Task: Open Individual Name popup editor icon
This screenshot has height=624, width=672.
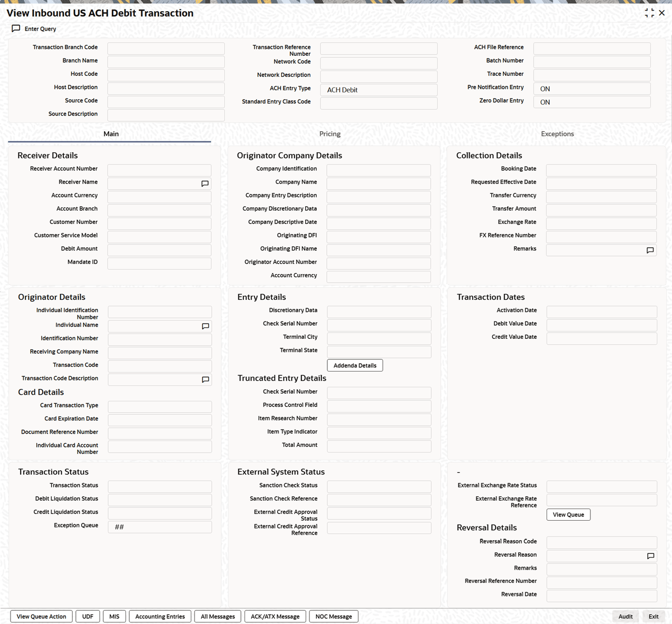Action: click(206, 326)
